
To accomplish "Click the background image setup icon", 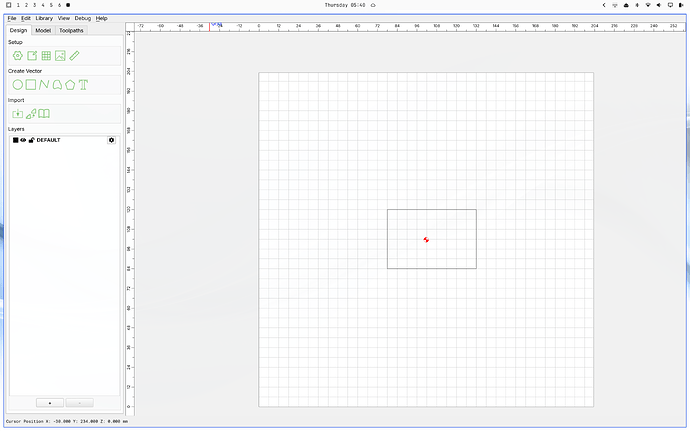I will point(60,56).
